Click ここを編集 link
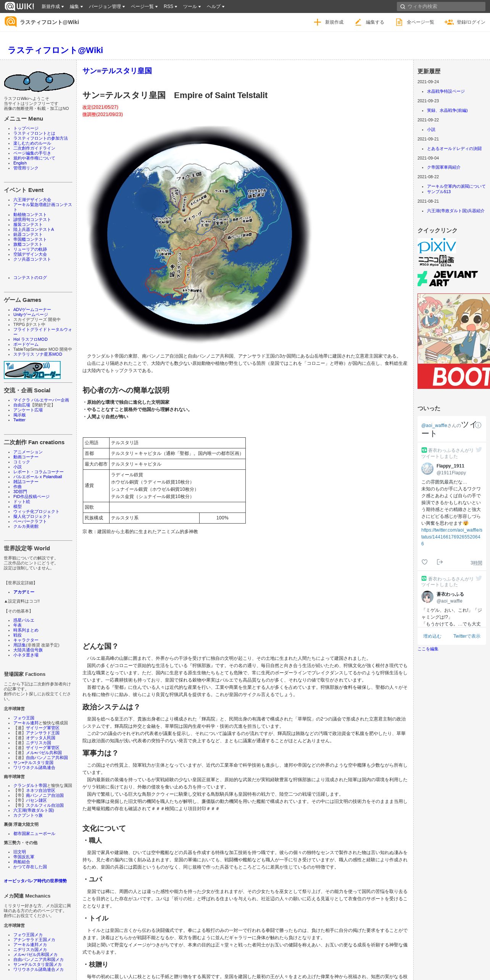The image size is (490, 980). [428, 649]
